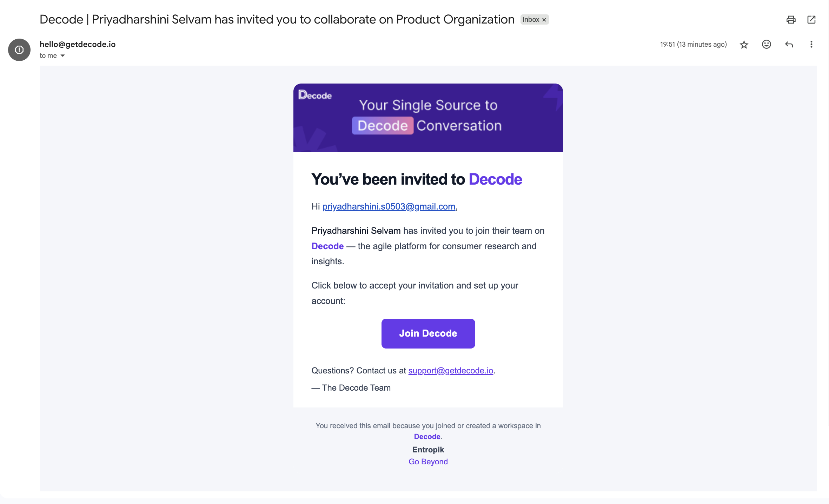Click the Inbox label tag
This screenshot has height=504, width=829.
click(530, 20)
